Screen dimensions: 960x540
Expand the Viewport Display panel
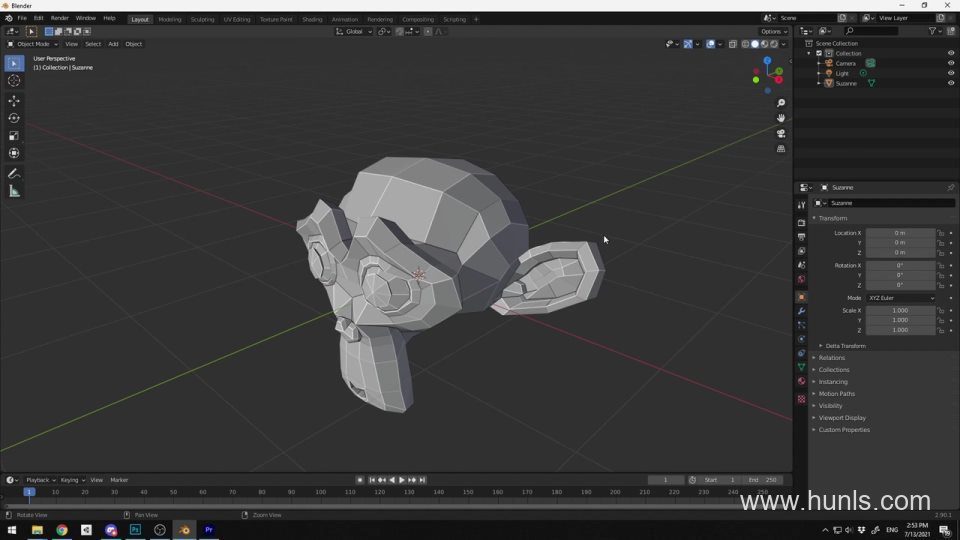click(842, 418)
